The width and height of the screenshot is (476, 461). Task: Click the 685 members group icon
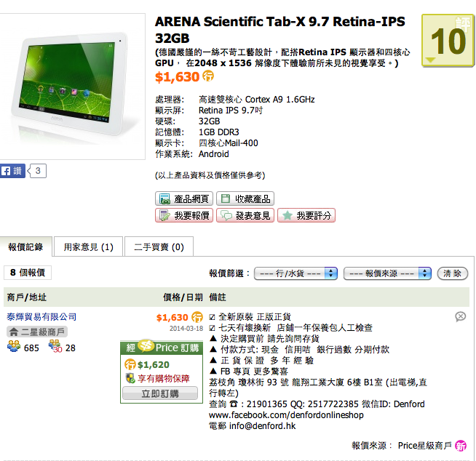pos(14,346)
